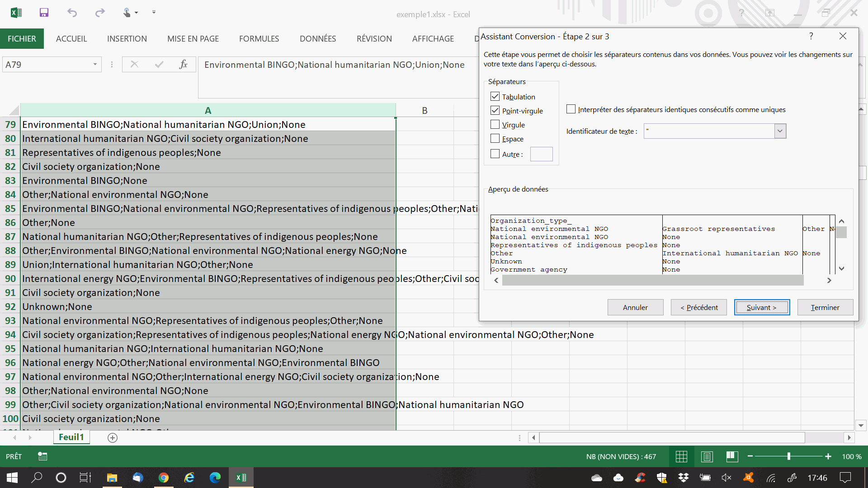Enable the Virgule separator checkbox
The width and height of the screenshot is (868, 488).
495,125
